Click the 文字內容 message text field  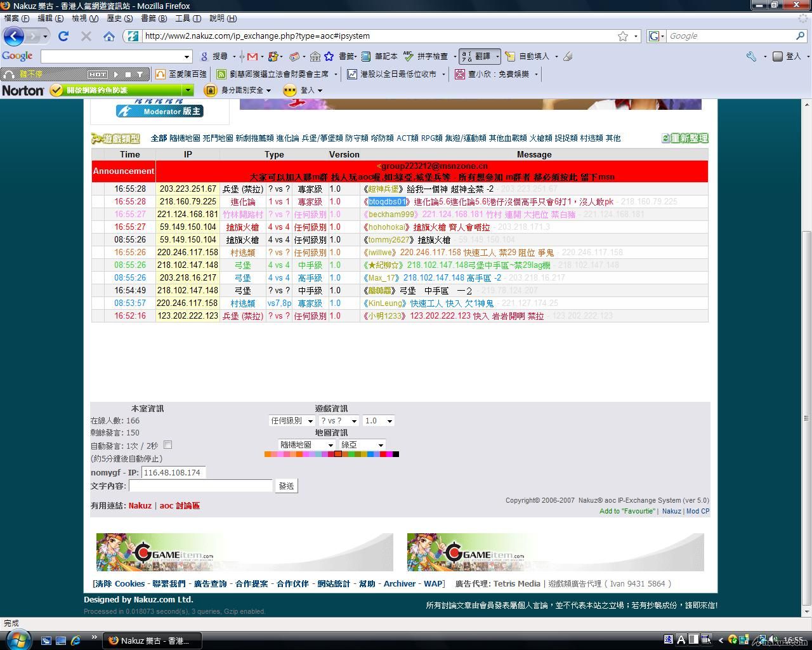pos(200,486)
